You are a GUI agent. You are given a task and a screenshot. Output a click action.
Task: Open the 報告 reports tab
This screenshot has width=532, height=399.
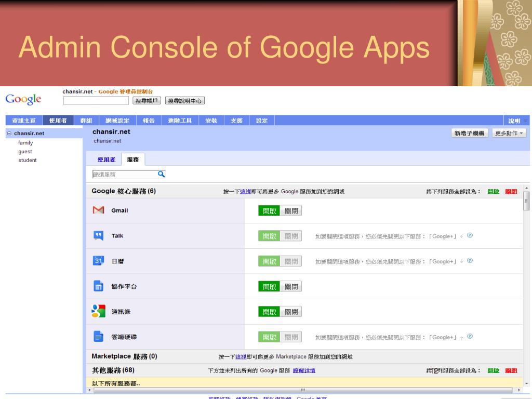click(149, 121)
